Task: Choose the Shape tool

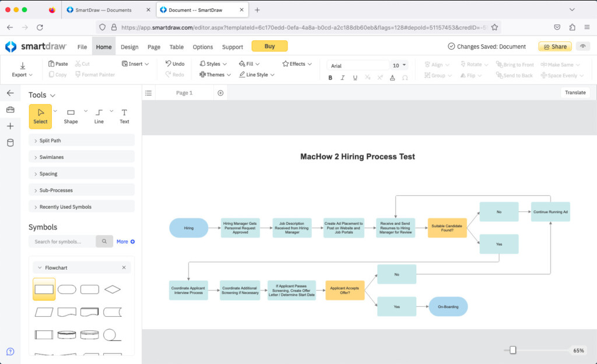Action: pyautogui.click(x=71, y=116)
